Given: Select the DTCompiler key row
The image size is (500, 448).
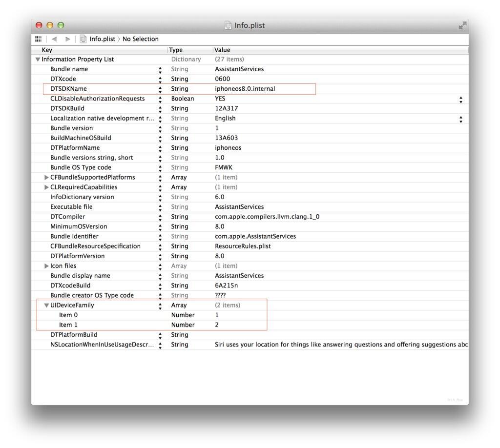Looking at the screenshot, I should coord(67,217).
